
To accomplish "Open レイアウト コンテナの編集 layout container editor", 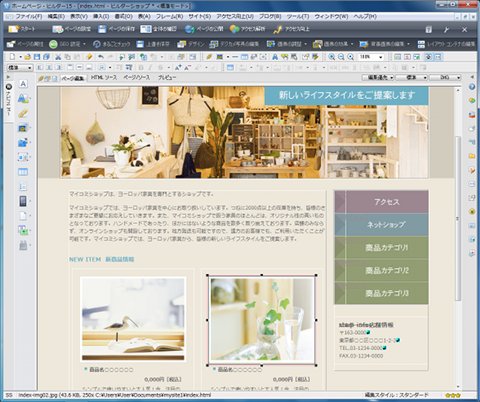I will click(x=446, y=44).
